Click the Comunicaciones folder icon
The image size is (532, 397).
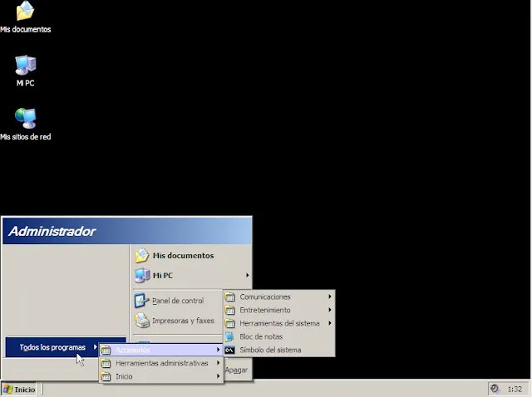(x=230, y=297)
